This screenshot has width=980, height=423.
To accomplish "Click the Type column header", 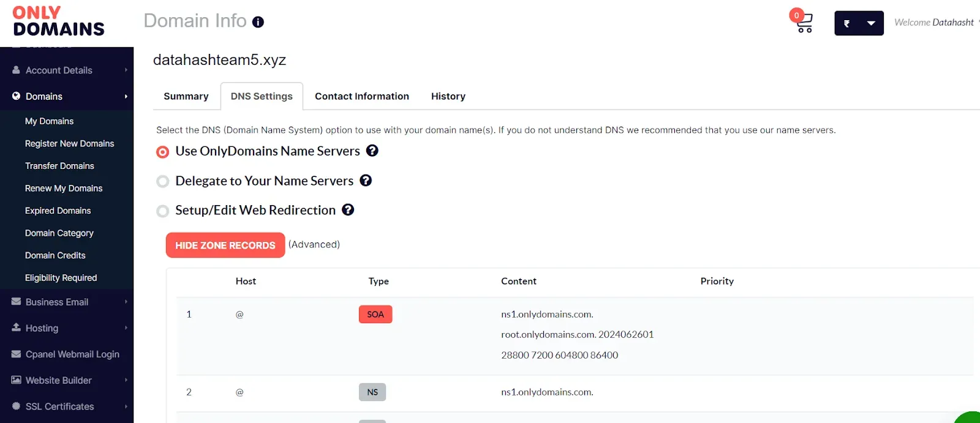I will tap(379, 281).
